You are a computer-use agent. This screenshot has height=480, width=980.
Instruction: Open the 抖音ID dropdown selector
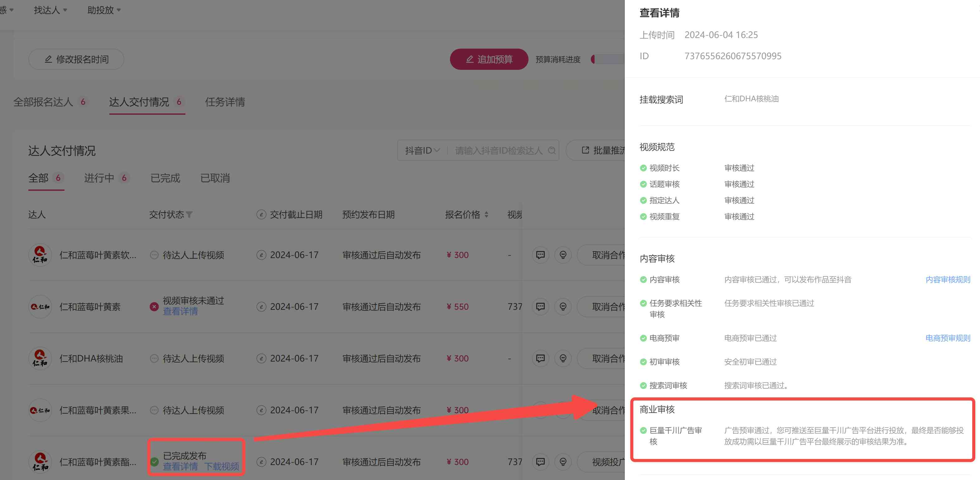point(422,151)
